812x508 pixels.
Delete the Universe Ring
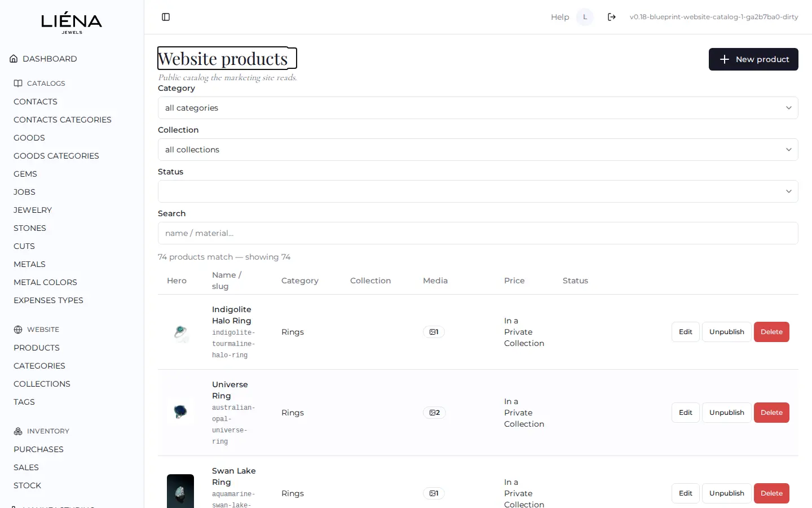[771, 413]
